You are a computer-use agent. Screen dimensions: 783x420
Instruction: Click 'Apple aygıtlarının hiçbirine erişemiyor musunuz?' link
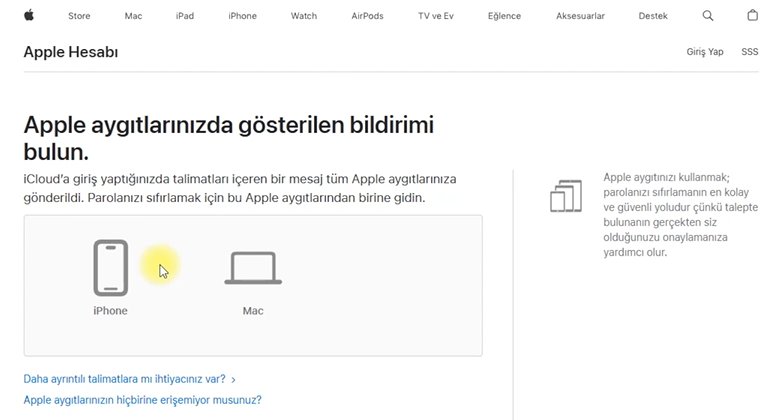point(142,400)
